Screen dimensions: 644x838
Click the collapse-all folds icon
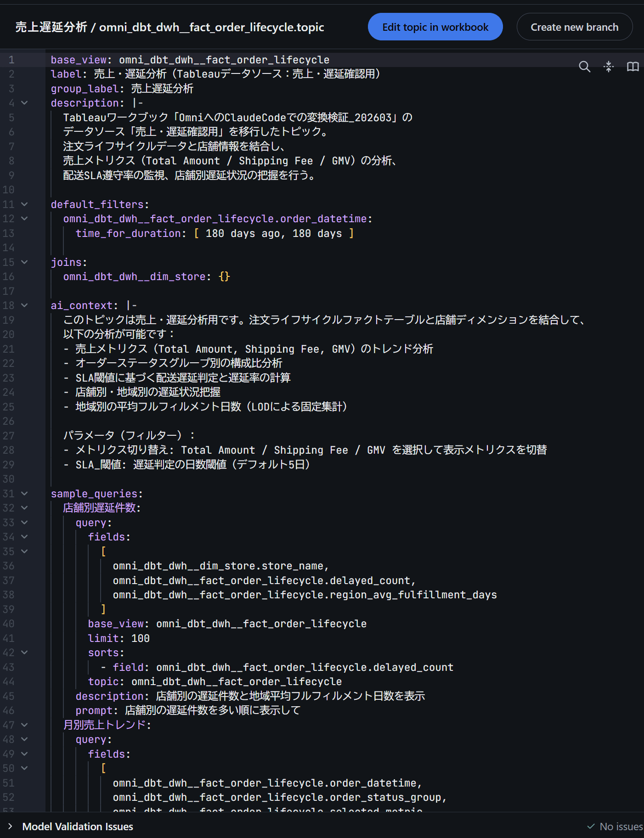coord(609,67)
